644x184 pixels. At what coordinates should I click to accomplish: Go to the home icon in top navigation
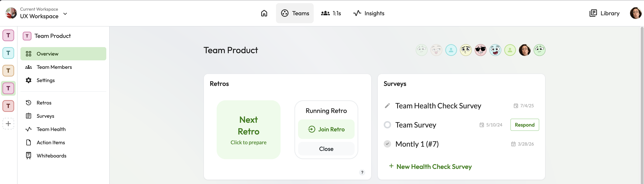(264, 13)
